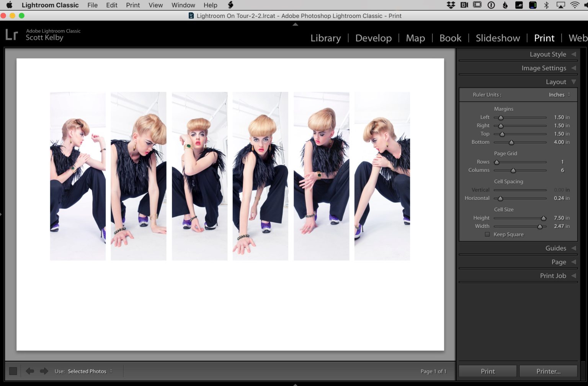Click the Bluetooth icon in menu bar
Screen dimensions: 588x386
pyautogui.click(x=546, y=5)
